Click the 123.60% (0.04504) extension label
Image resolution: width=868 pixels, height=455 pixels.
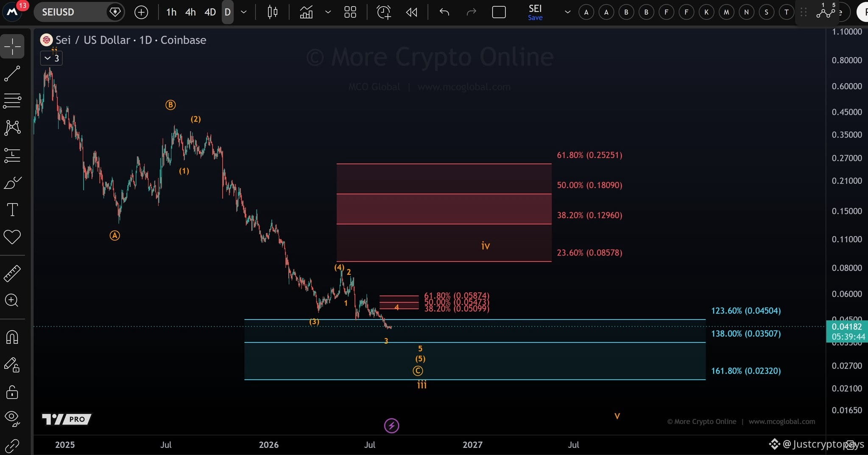click(x=746, y=311)
